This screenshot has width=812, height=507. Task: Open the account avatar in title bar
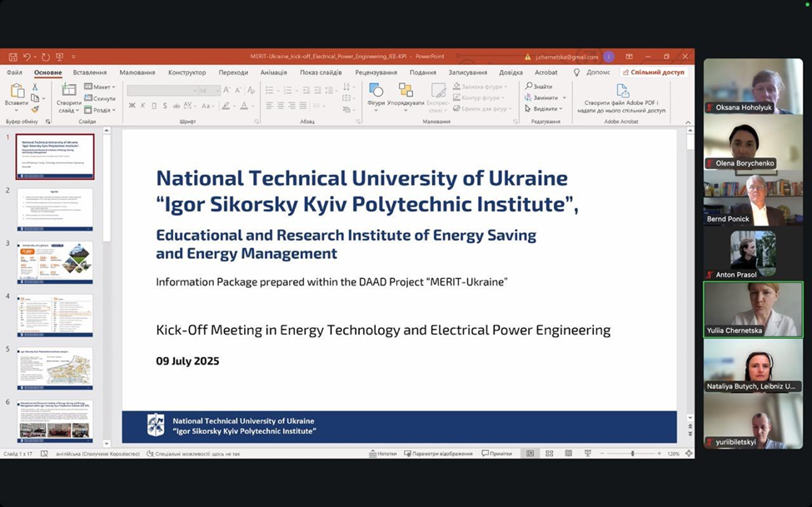point(609,57)
